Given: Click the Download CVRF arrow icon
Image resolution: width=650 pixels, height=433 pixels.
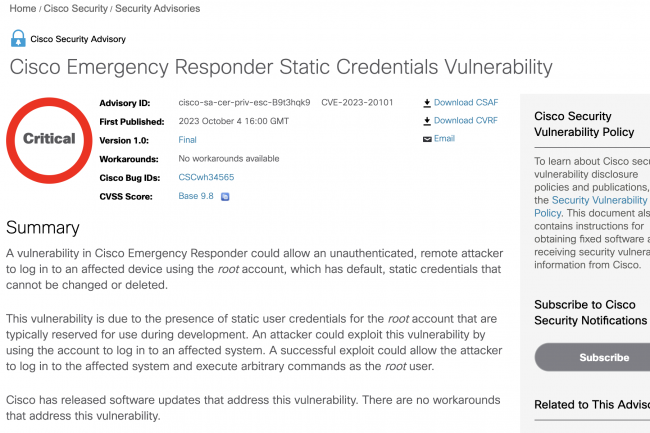Looking at the screenshot, I should pyautogui.click(x=427, y=121).
